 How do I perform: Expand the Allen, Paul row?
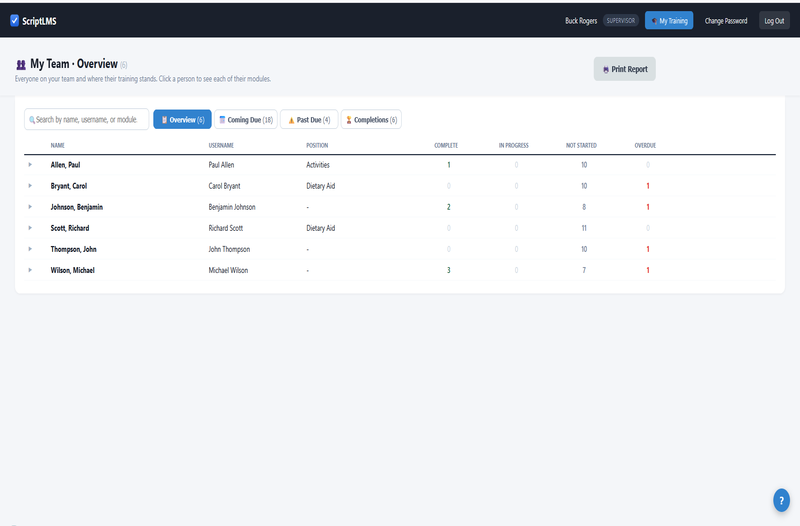point(30,165)
